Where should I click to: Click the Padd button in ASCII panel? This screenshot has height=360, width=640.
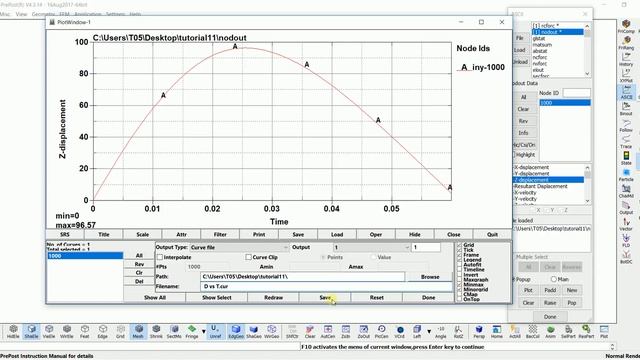pos(550,290)
